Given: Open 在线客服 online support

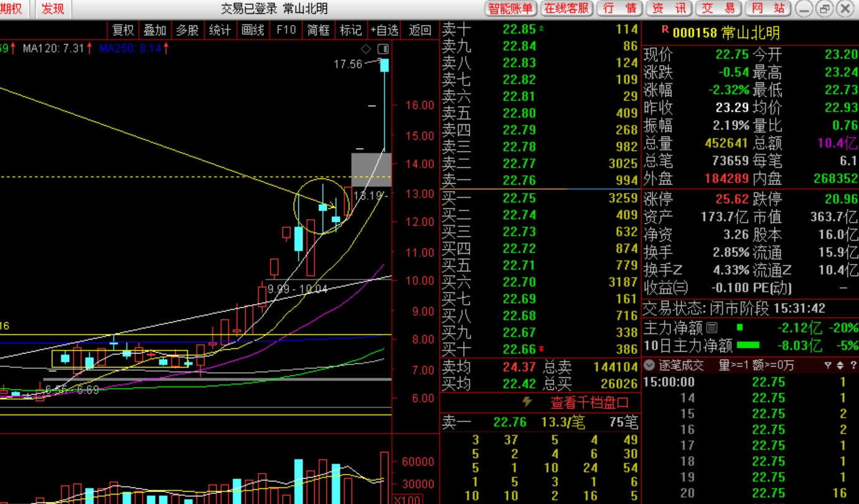Looking at the screenshot, I should coord(566,9).
